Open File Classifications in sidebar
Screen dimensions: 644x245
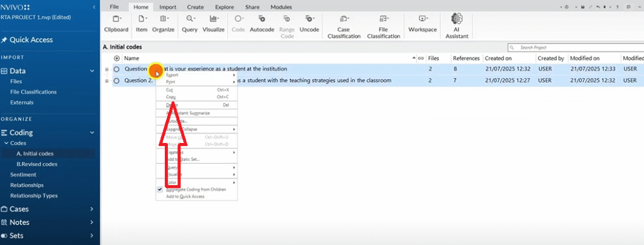[33, 92]
